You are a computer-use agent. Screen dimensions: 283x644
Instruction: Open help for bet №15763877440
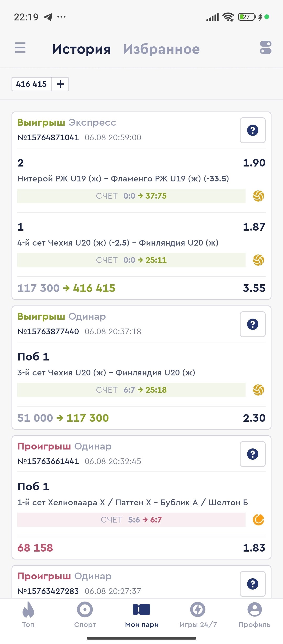coord(253,324)
